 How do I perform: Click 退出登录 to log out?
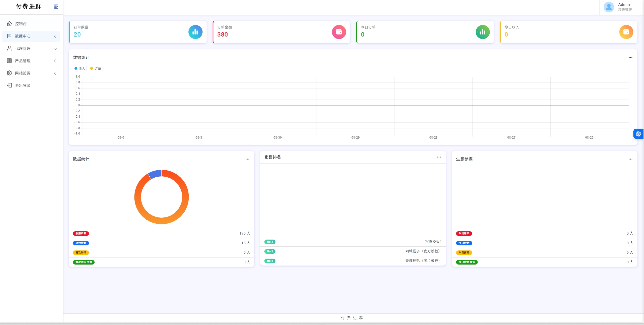pos(23,85)
